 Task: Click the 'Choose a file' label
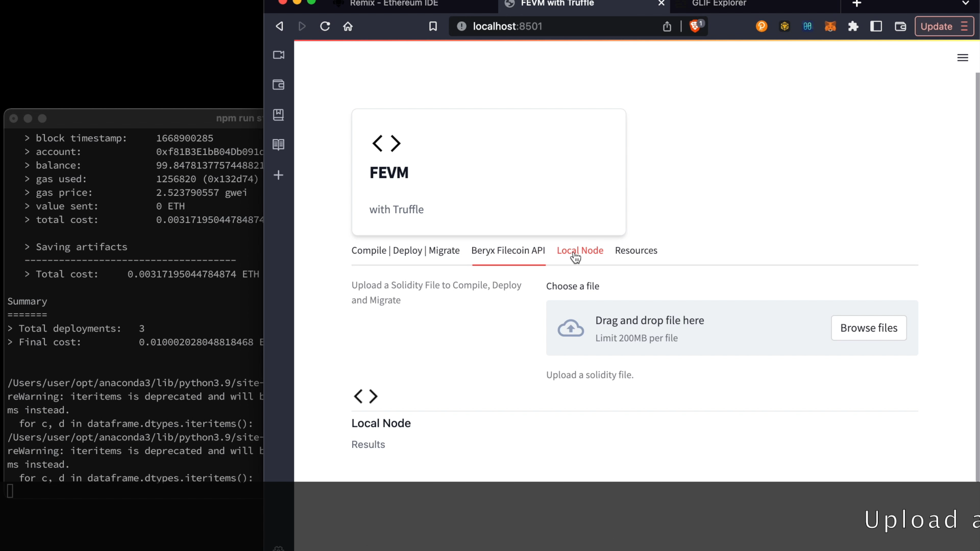coord(573,286)
